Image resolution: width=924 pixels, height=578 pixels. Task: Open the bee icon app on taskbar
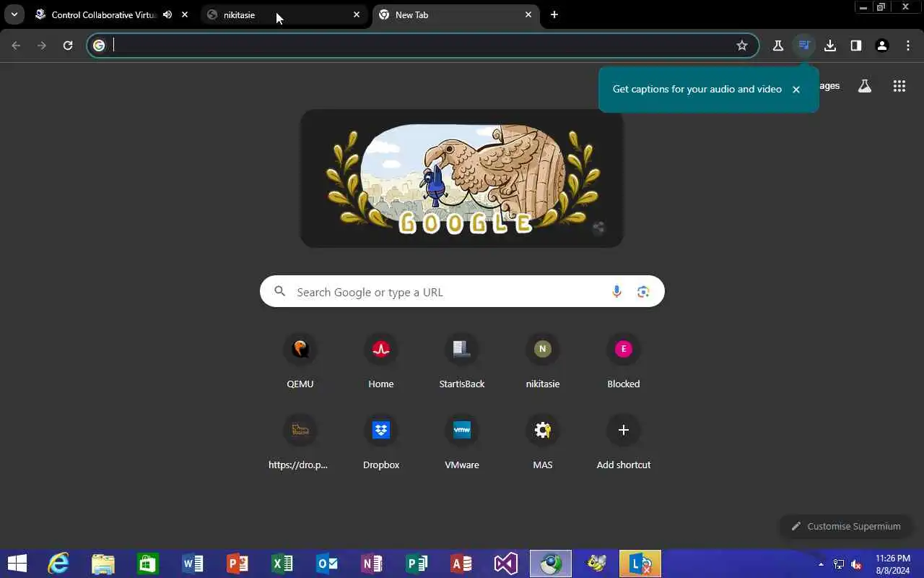point(596,564)
